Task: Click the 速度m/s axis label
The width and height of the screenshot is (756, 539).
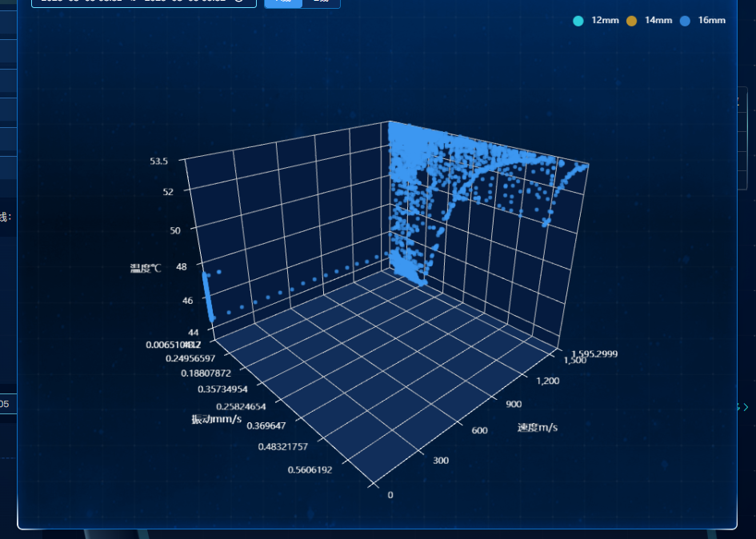Action: tap(537, 426)
